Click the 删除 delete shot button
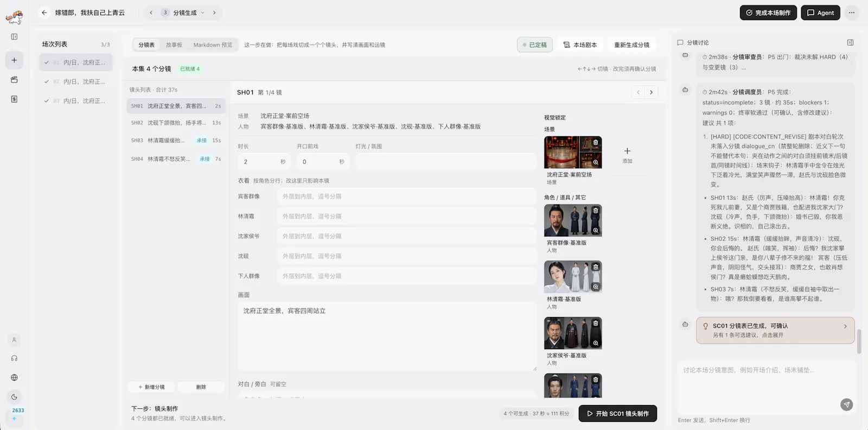The width and height of the screenshot is (868, 430). [x=201, y=387]
